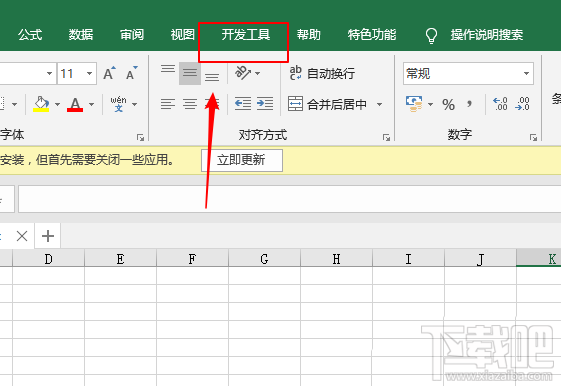Select column F header
The image size is (561, 386).
pos(192,258)
